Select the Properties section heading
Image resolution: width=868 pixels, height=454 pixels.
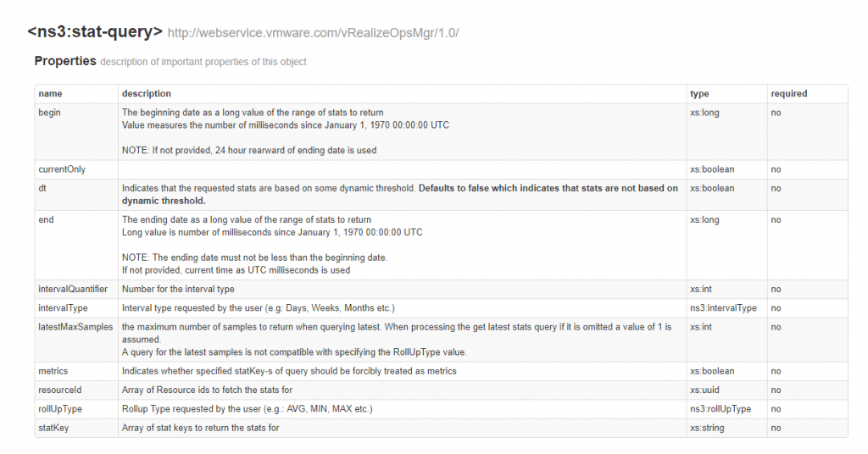tap(64, 61)
